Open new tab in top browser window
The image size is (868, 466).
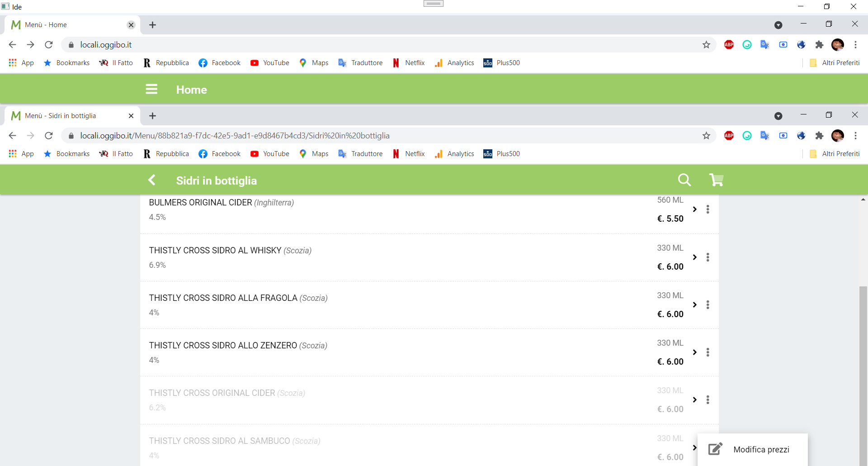(153, 25)
